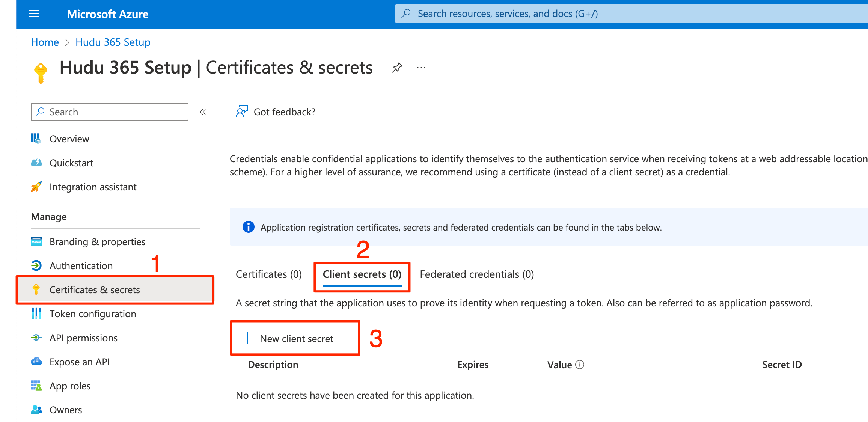The height and width of the screenshot is (422, 868).
Task: Click the Quickstart cloud icon
Action: point(36,163)
